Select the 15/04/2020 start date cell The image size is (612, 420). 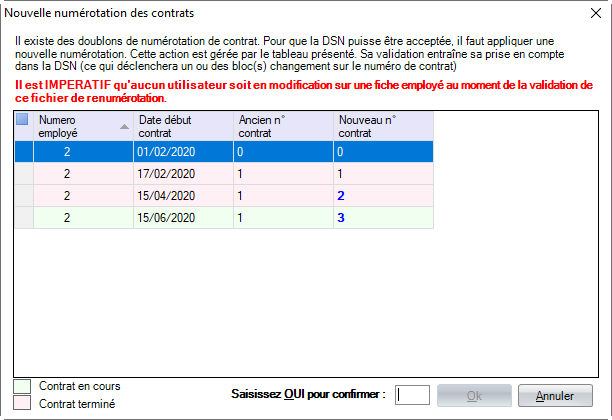(182, 195)
